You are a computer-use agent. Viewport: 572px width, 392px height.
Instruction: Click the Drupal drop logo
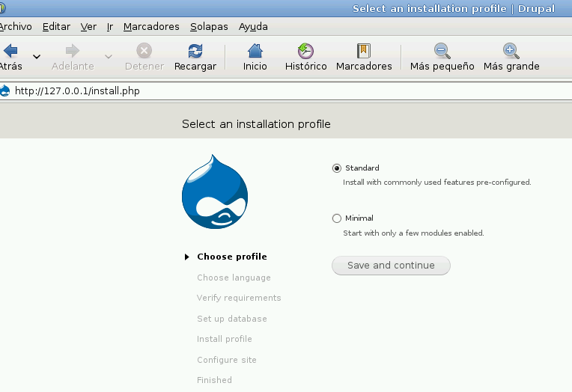(x=215, y=192)
